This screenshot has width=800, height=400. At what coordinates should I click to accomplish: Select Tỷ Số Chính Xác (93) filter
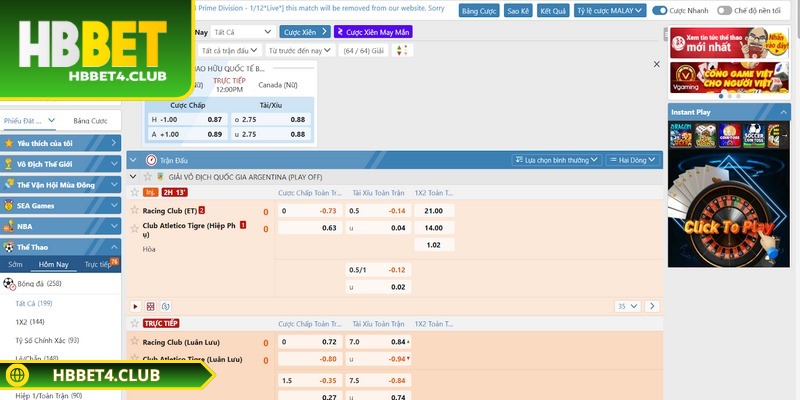click(47, 340)
